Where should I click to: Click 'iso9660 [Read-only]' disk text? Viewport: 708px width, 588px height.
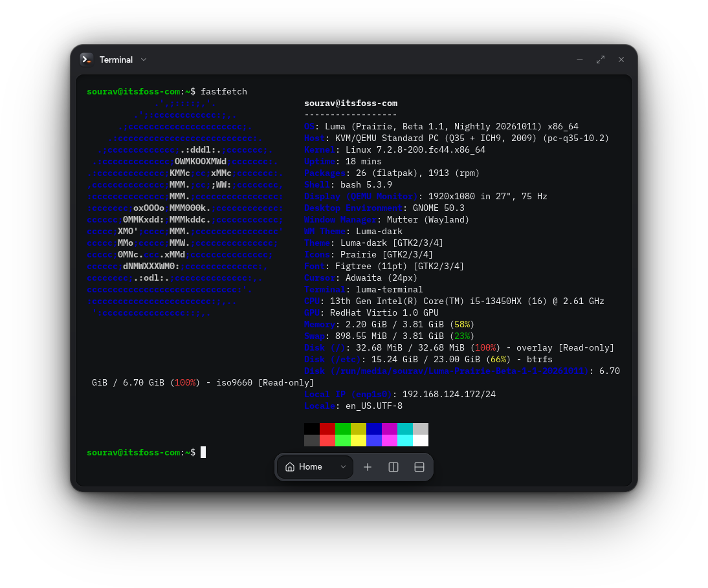click(x=265, y=383)
